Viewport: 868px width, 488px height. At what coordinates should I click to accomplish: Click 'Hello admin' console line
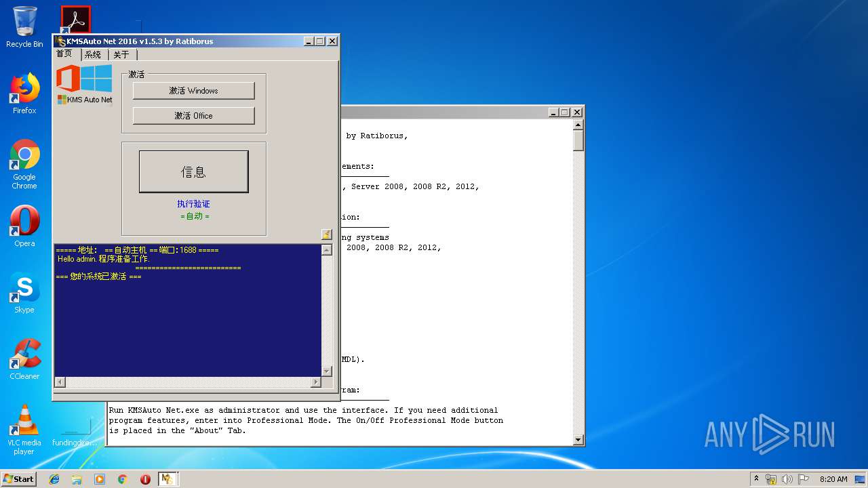(104, 259)
